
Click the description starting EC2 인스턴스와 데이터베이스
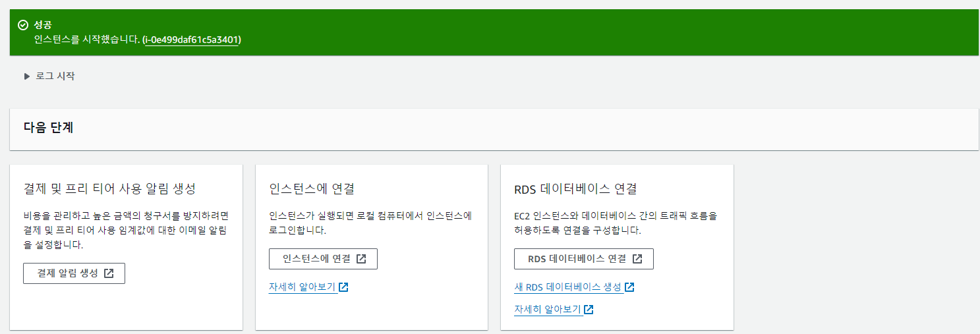[616, 223]
